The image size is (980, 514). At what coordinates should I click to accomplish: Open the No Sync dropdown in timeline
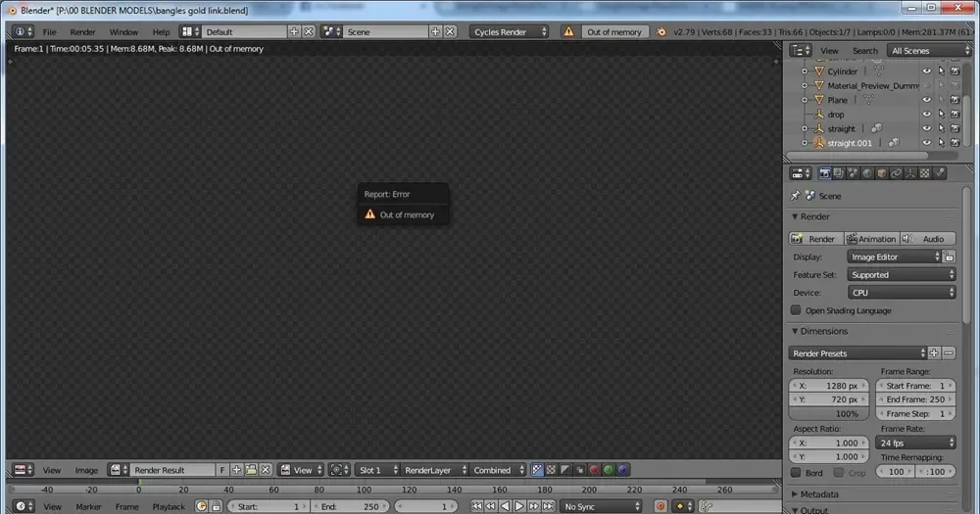pyautogui.click(x=601, y=506)
